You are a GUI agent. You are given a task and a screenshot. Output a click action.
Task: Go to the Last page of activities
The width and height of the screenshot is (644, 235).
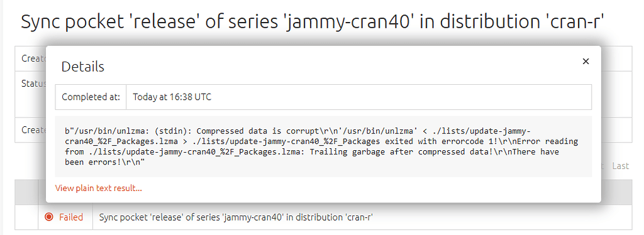(x=620, y=166)
